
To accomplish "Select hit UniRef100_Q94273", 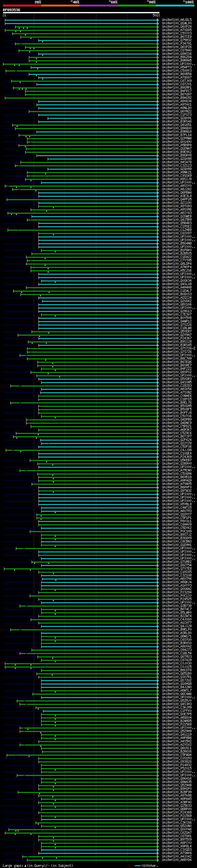I will click(177, 650).
